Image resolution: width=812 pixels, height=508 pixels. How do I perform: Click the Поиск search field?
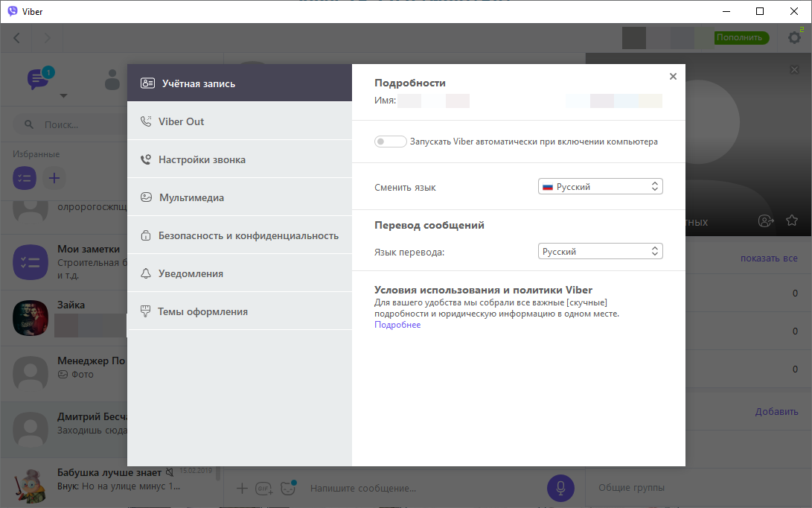coord(74,125)
